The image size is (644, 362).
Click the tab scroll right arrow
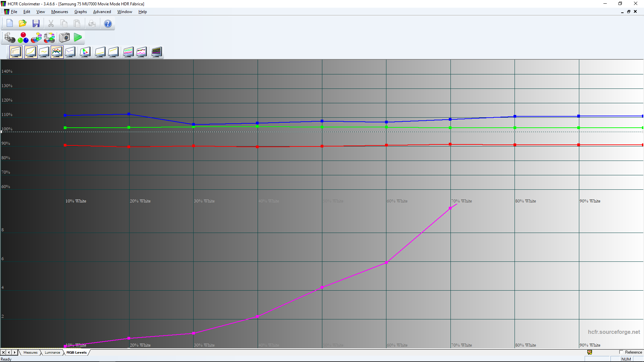click(x=14, y=352)
